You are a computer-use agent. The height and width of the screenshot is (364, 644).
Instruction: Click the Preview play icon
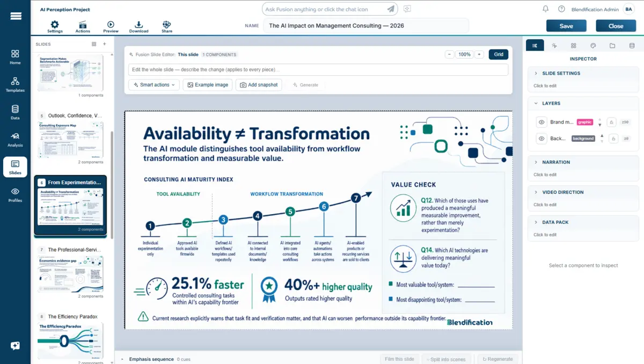click(111, 27)
